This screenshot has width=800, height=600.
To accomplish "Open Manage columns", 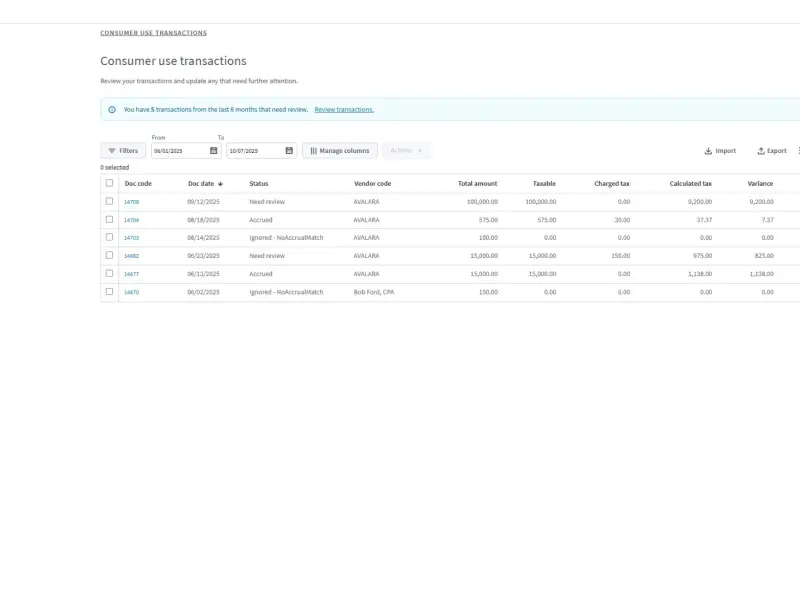I will (340, 151).
